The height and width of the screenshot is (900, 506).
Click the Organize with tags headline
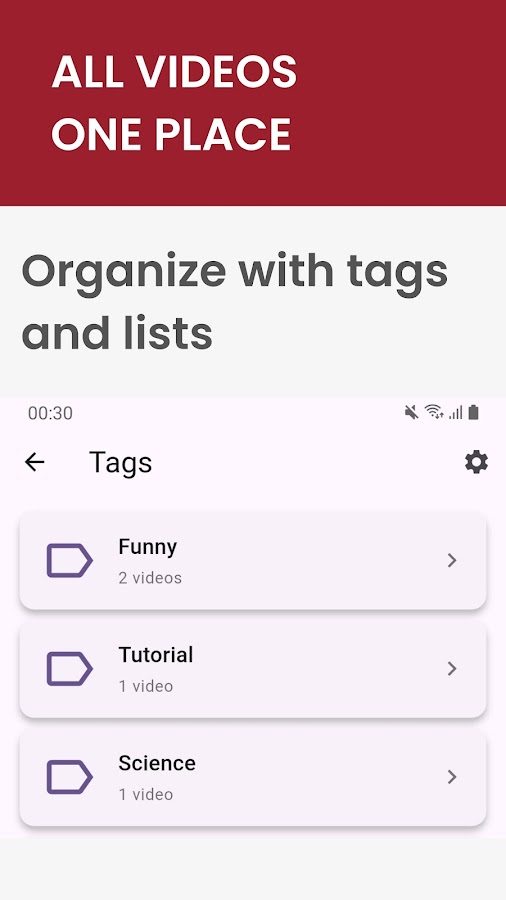pos(235,301)
